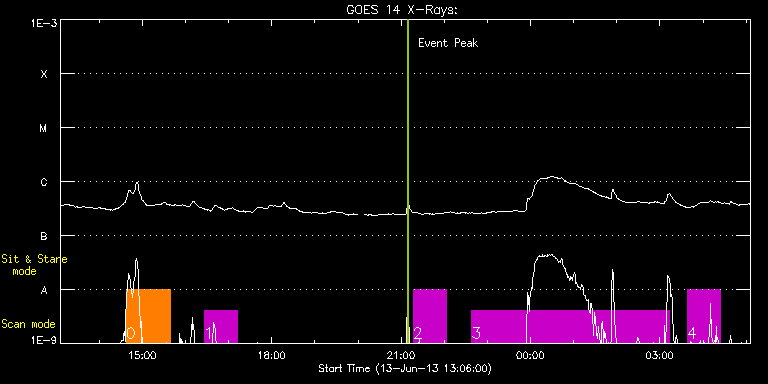Click the 'Event Peak' label text
Screen dimensions: 768x384
[448, 43]
